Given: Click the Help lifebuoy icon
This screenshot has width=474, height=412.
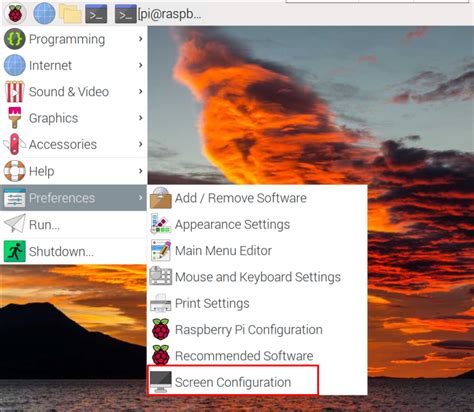Looking at the screenshot, I should pyautogui.click(x=14, y=171).
